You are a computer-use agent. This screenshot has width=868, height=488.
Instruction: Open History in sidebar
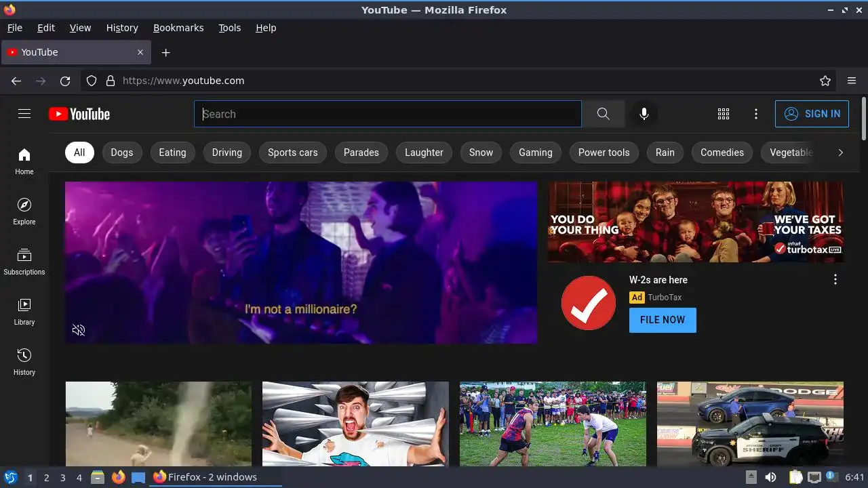24,362
